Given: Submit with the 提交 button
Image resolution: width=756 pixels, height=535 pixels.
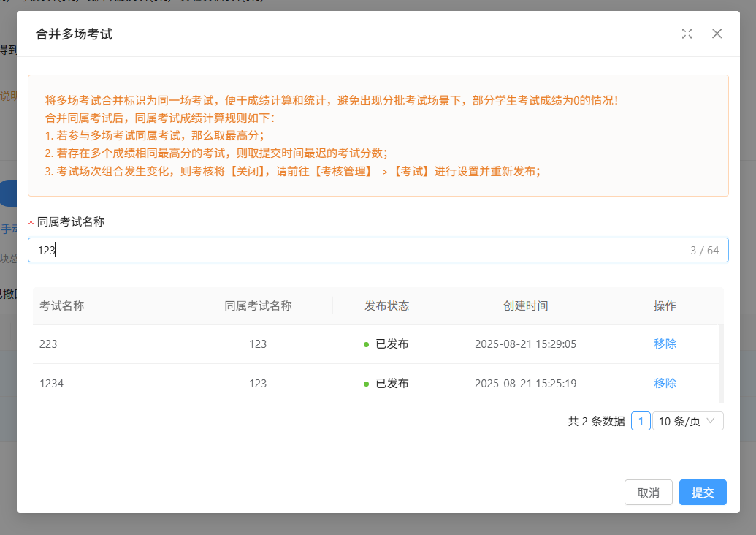Looking at the screenshot, I should point(702,493).
